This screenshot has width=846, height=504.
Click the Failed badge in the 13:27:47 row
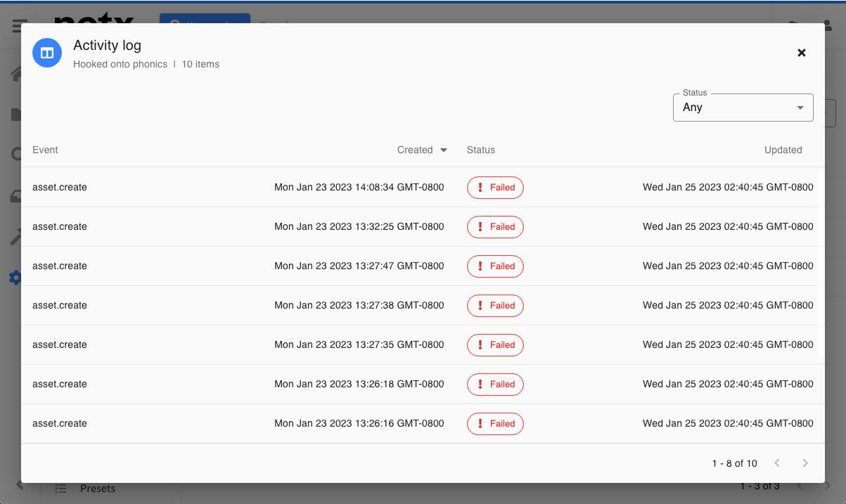point(495,266)
